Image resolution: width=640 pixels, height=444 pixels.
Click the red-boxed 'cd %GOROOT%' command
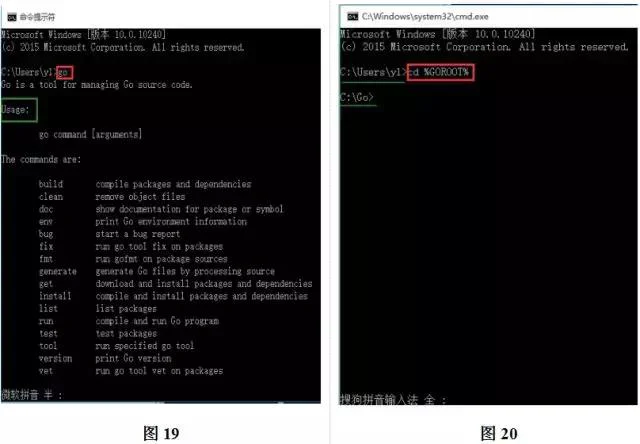coord(440,72)
